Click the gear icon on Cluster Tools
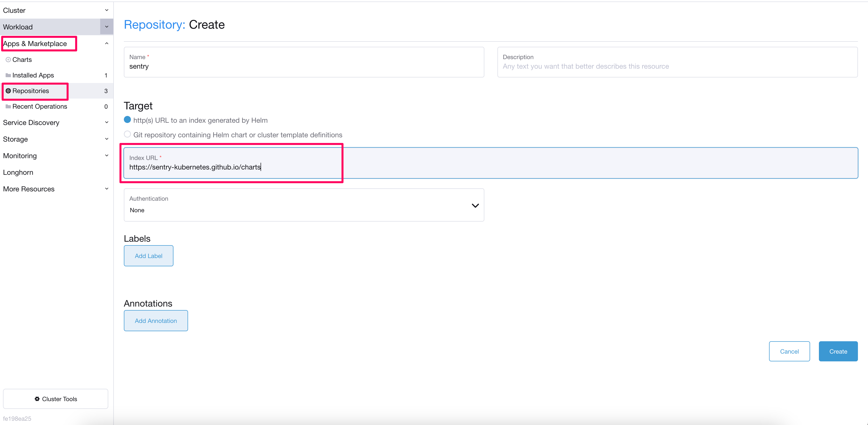Viewport: 868px width, 425px height. (x=37, y=399)
